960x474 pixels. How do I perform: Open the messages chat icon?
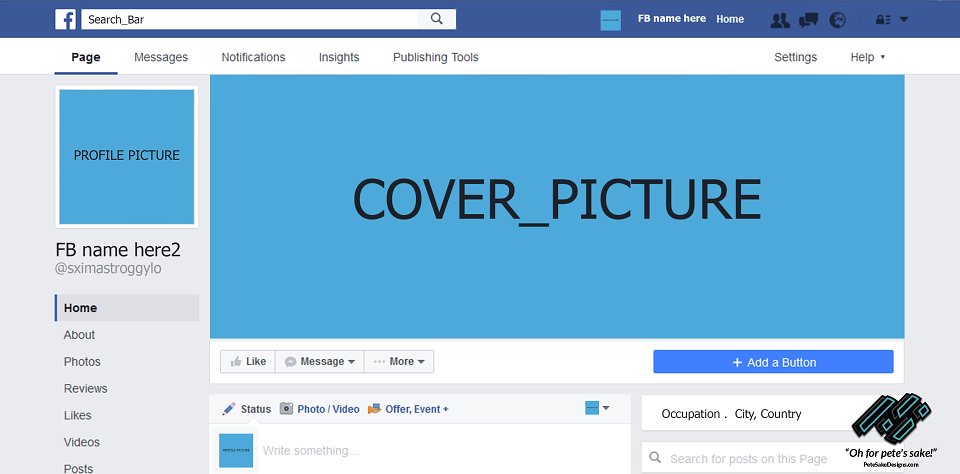click(808, 20)
